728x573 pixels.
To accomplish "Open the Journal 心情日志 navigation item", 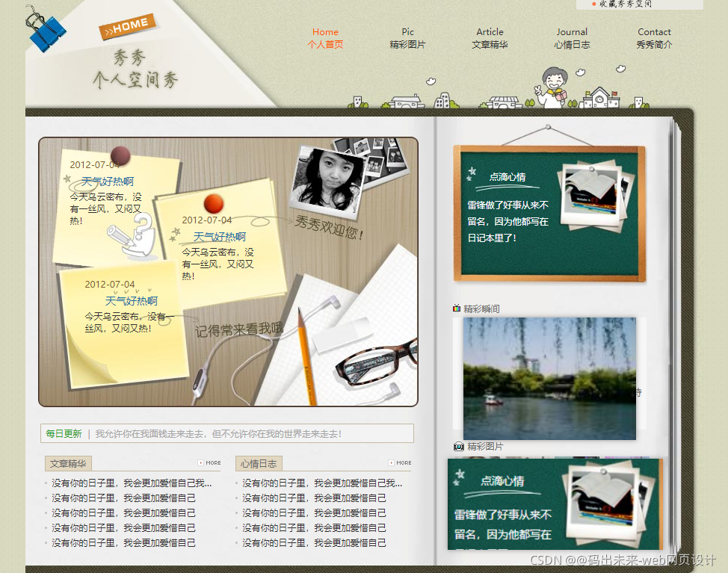I will [x=572, y=38].
